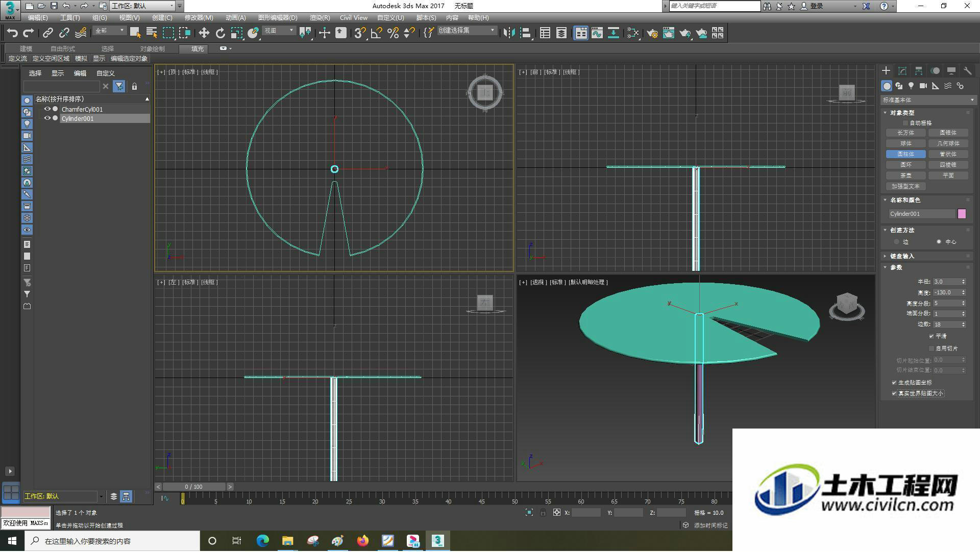Open the Rendered Frame Window icon
The height and width of the screenshot is (552, 980).
click(668, 33)
